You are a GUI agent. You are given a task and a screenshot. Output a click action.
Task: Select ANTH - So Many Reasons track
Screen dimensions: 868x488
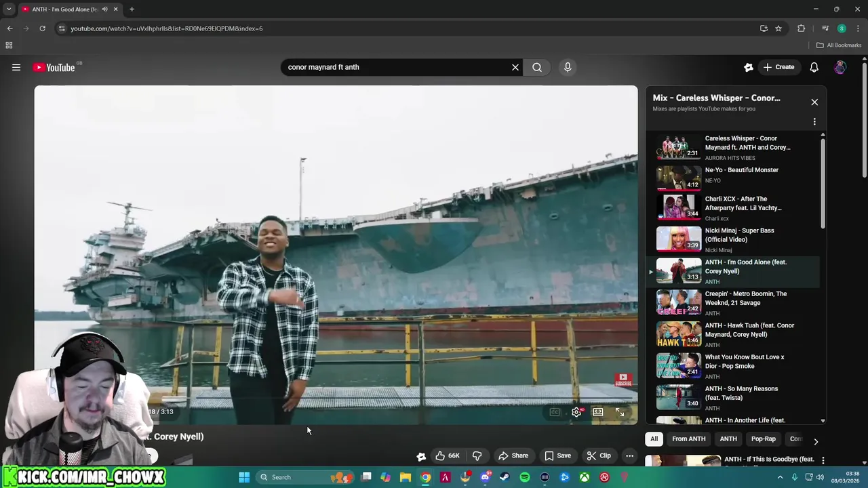click(735, 398)
